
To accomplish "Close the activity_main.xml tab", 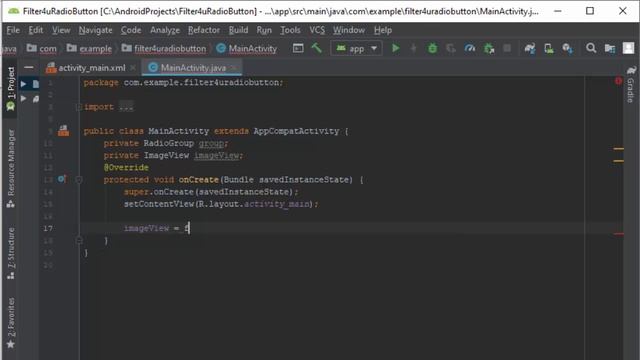I will point(133,68).
